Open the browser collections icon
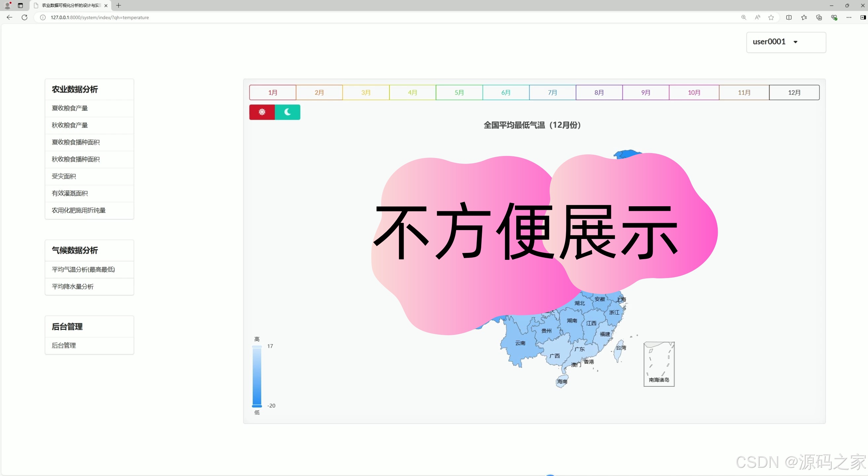This screenshot has height=476, width=868. [819, 18]
